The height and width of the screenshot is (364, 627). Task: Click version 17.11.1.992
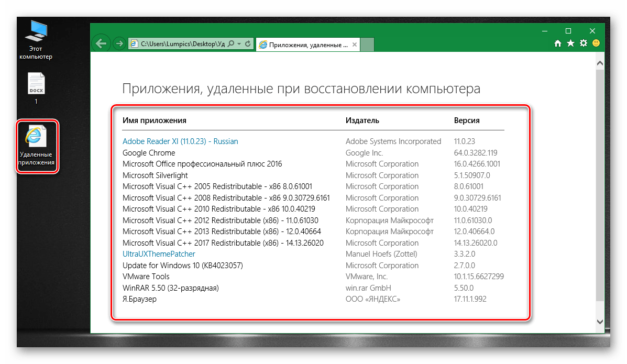[470, 299]
